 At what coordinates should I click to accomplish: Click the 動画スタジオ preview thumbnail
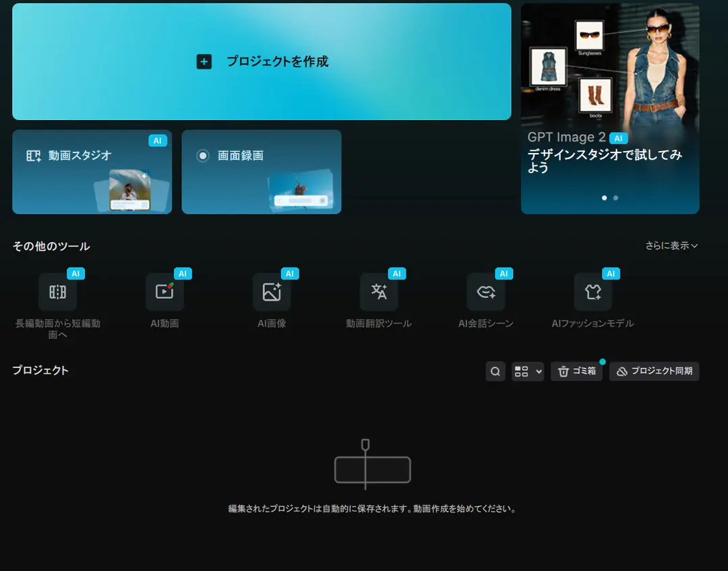point(131,190)
